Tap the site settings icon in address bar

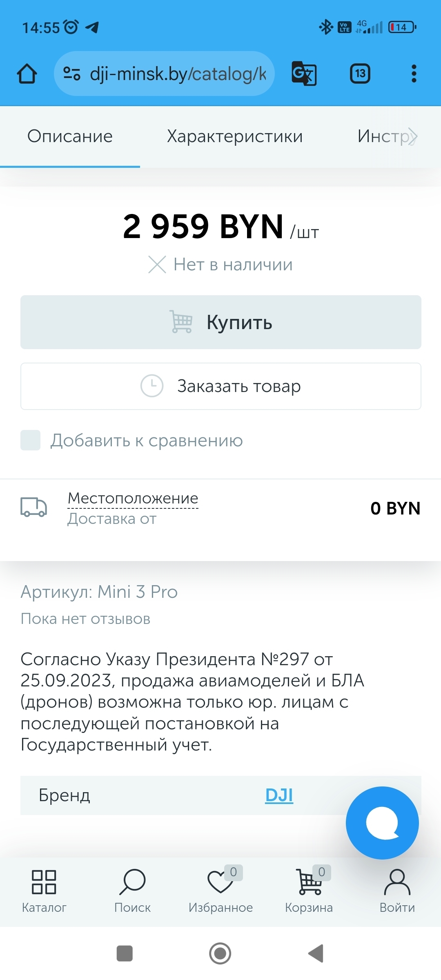[72, 73]
